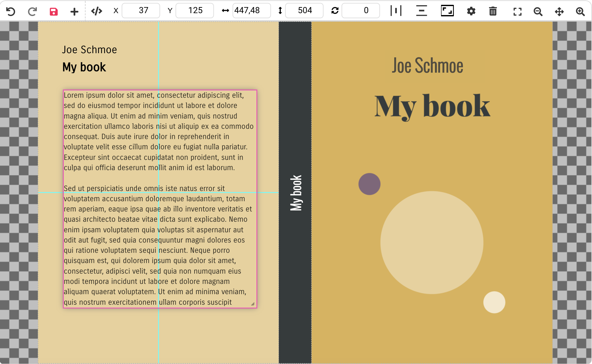The image size is (592, 364).
Task: Zoom out of the canvas
Action: [538, 11]
